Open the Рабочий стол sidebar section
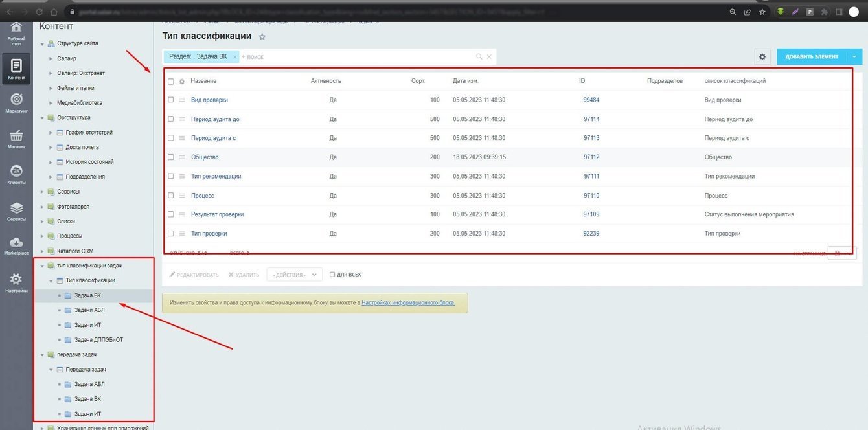 click(x=16, y=33)
